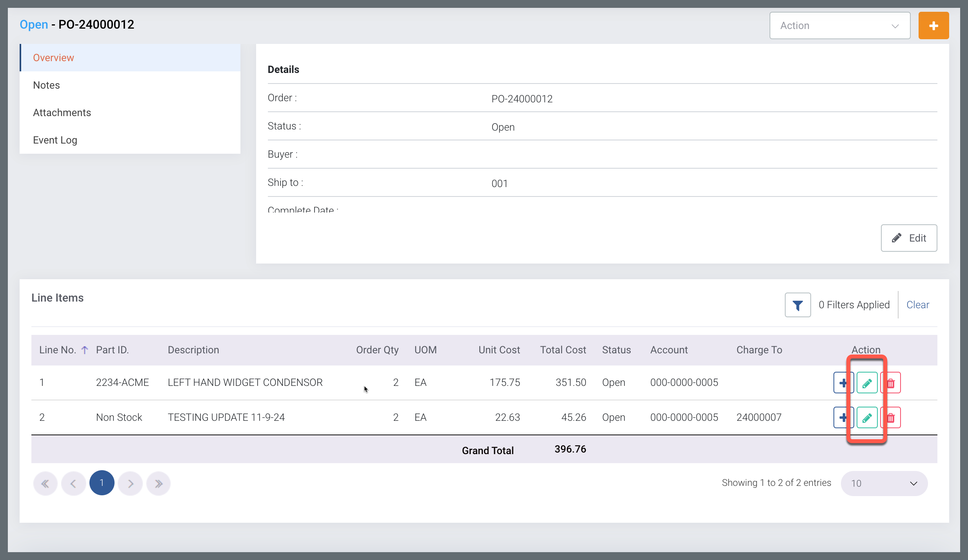
Task: Click blue plus icon on line 2
Action: [x=842, y=418]
